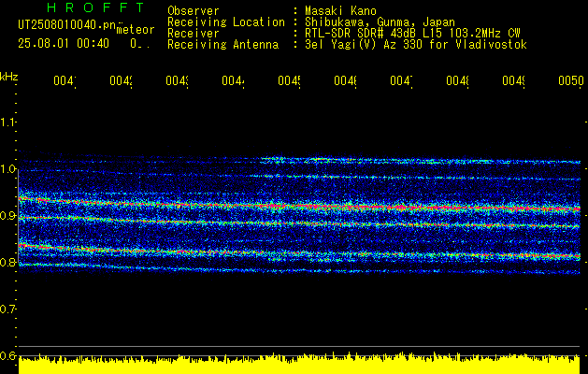Click the yellow signal level graph

(300, 363)
